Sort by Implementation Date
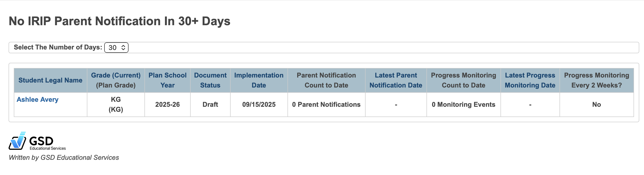 (x=258, y=80)
